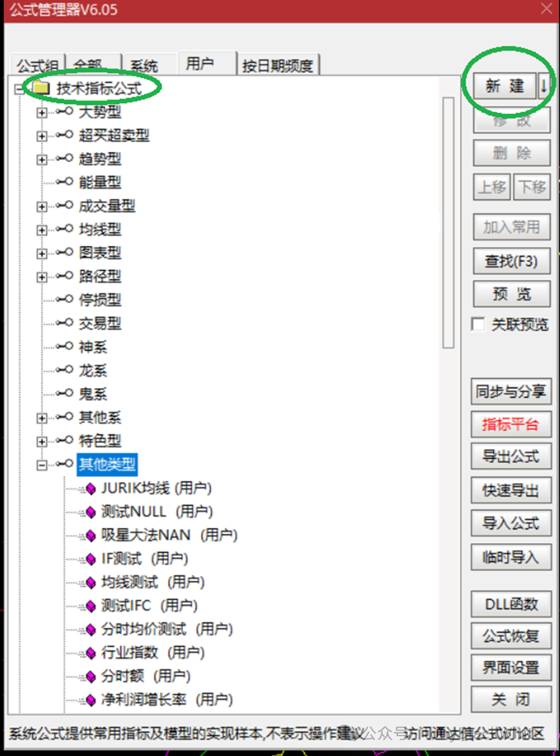Switch to the 按日期频度 tab

coord(278,65)
